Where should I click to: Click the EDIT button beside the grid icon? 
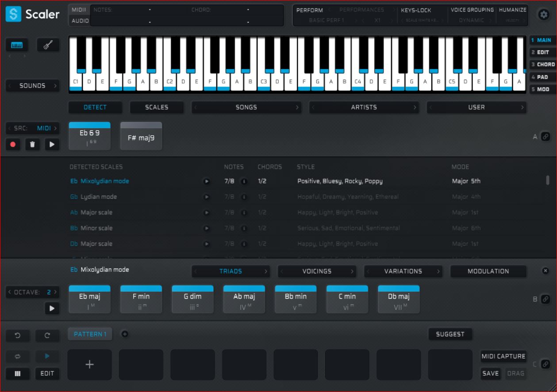[x=47, y=373]
